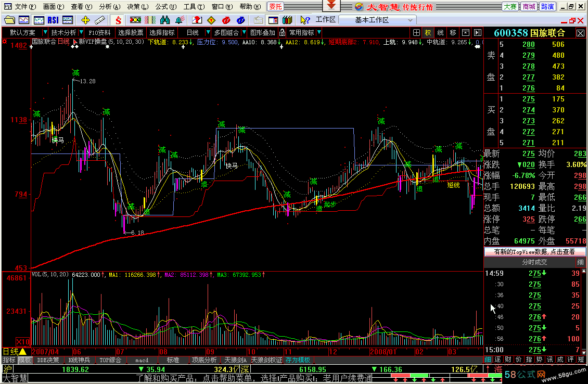Click the 路演 button
The image size is (588, 384).
[x=547, y=6]
